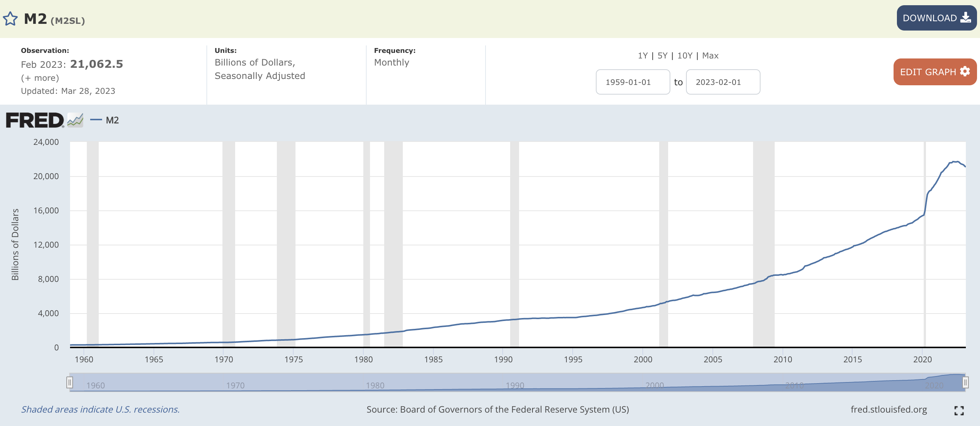
Task: Click the end date field 2023-02-01
Action: coord(723,82)
